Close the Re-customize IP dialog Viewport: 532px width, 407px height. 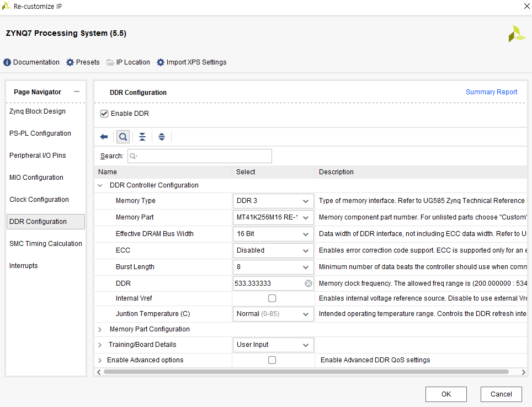[527, 6]
